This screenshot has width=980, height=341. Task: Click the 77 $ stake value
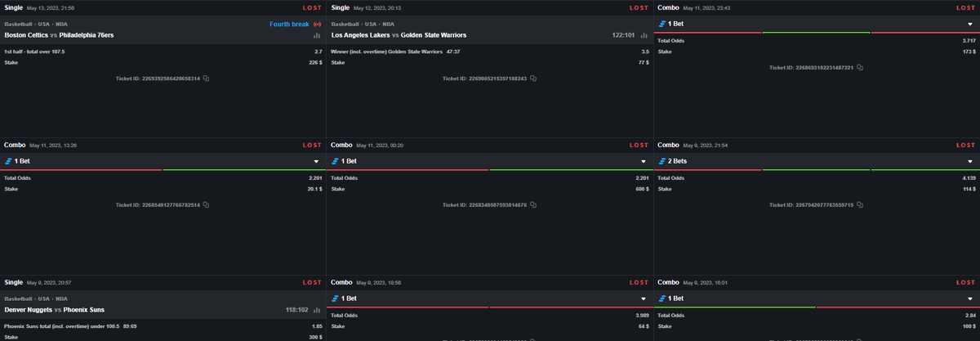point(644,61)
